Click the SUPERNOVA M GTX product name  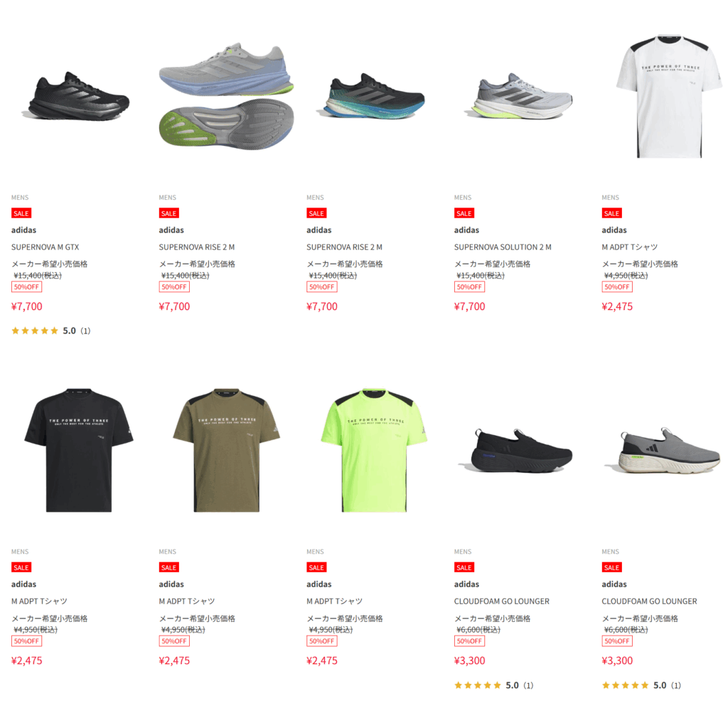coord(45,247)
